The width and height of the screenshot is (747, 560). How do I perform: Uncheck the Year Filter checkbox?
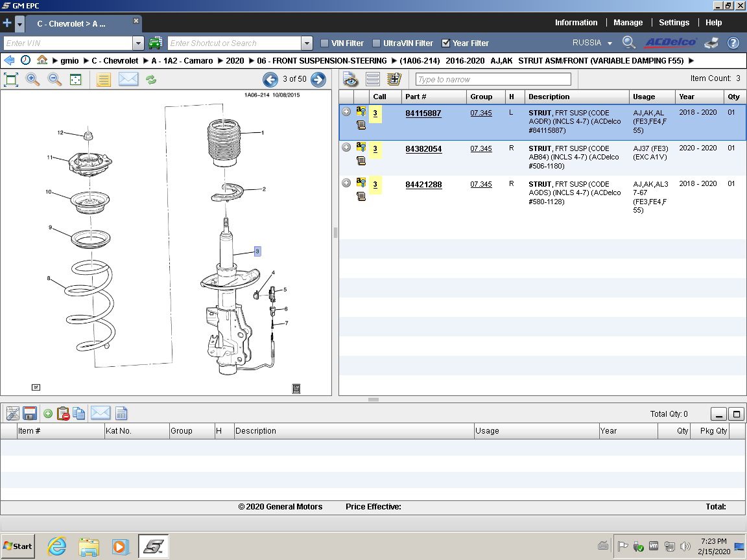pos(445,43)
